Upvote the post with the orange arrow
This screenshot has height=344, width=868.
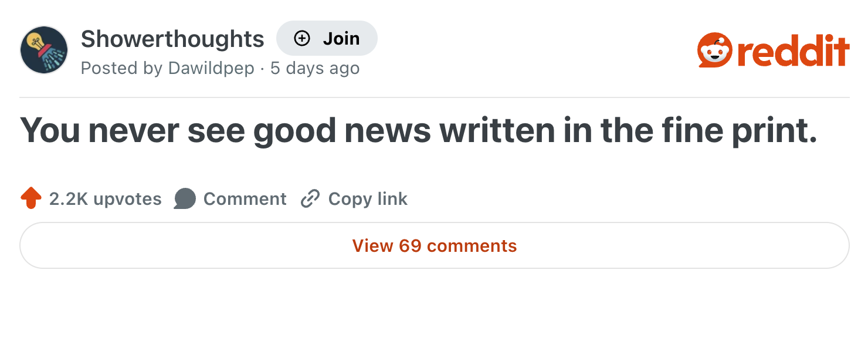(31, 199)
